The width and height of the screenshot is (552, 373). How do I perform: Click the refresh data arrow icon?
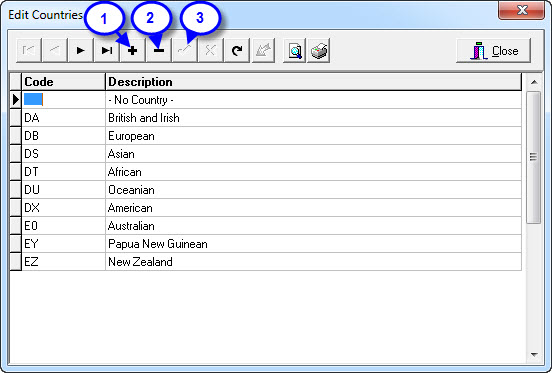tap(237, 51)
